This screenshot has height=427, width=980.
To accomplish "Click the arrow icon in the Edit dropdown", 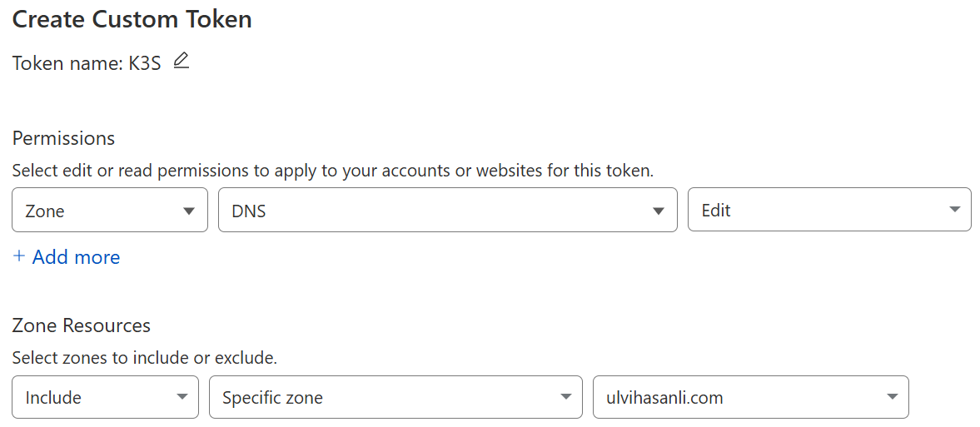I will 954,210.
